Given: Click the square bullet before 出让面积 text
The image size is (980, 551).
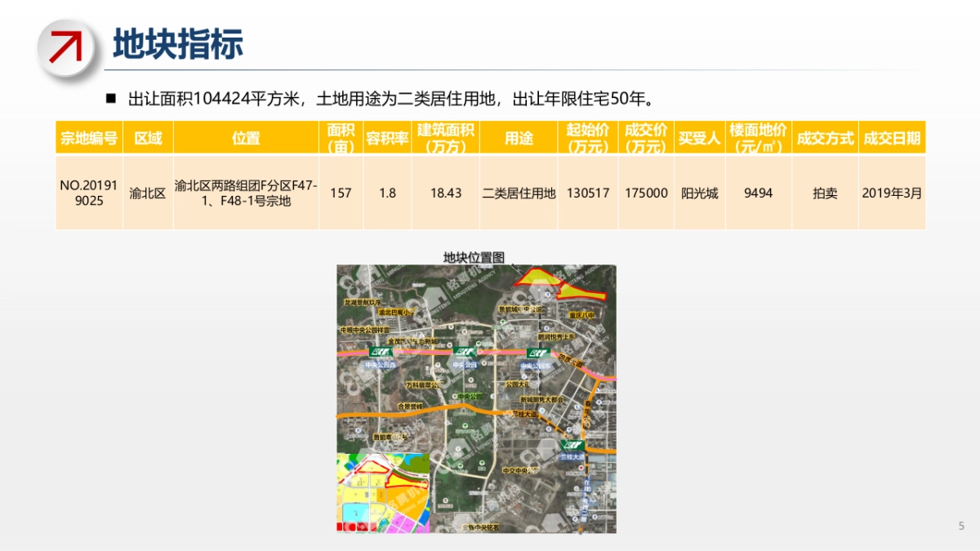Looking at the screenshot, I should coord(111,98).
